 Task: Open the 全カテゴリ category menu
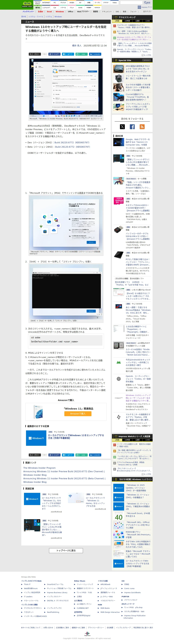147,12
